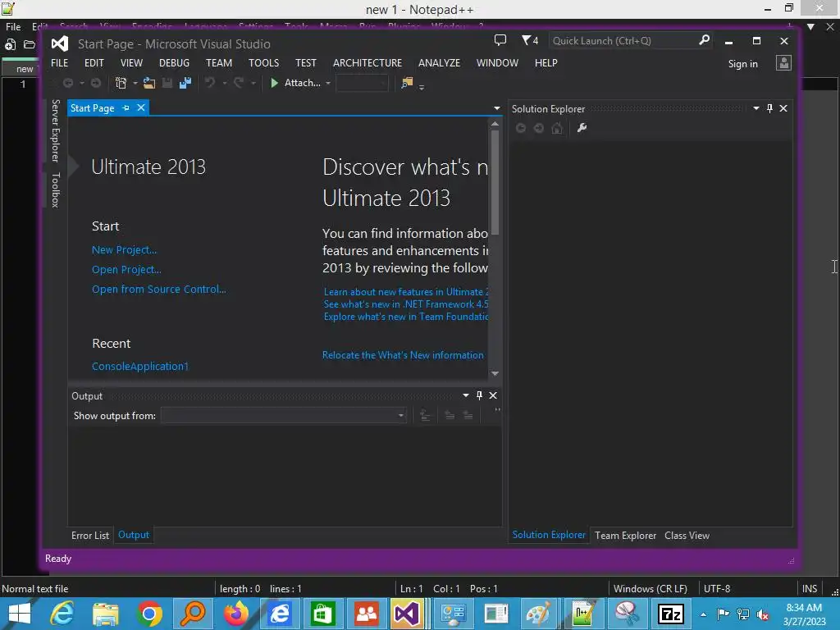Open the Output window position dropdown
The width and height of the screenshot is (840, 630).
click(x=466, y=395)
